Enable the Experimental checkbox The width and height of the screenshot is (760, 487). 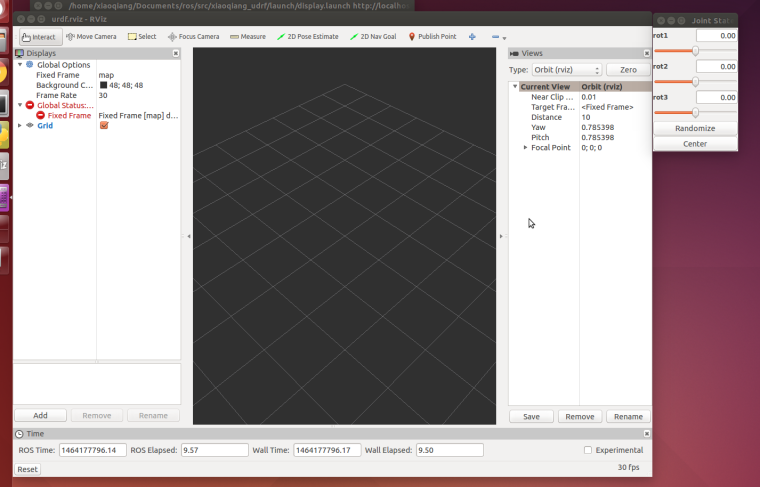point(588,450)
